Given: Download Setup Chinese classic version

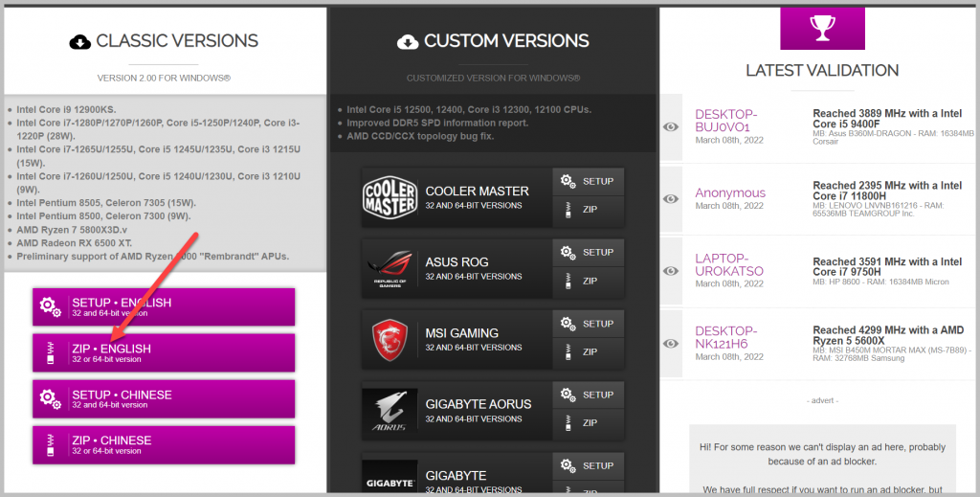Looking at the screenshot, I should pos(163,399).
